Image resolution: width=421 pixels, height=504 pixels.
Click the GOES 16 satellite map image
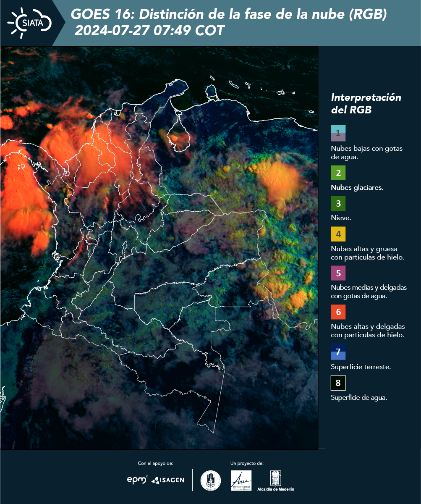coord(160,247)
